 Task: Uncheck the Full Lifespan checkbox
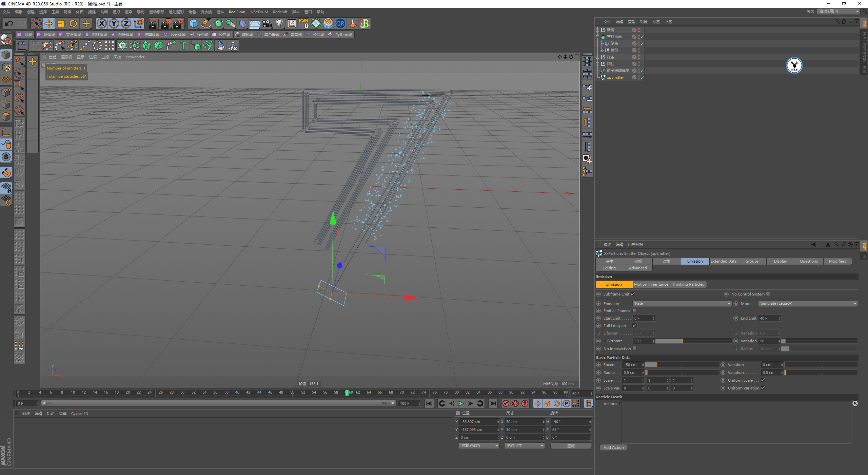click(635, 326)
